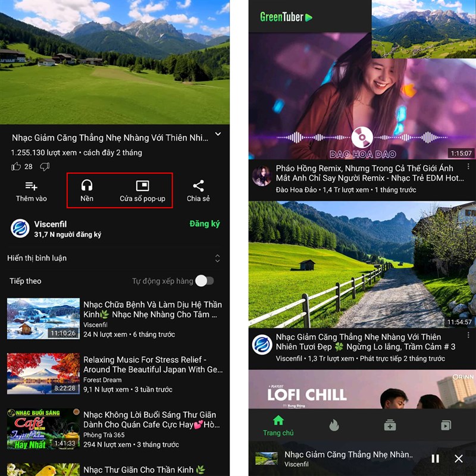Viewport: 476px width, 476px height.
Task: Open options menu for Pháo Hồng Remix video
Action: point(468,168)
